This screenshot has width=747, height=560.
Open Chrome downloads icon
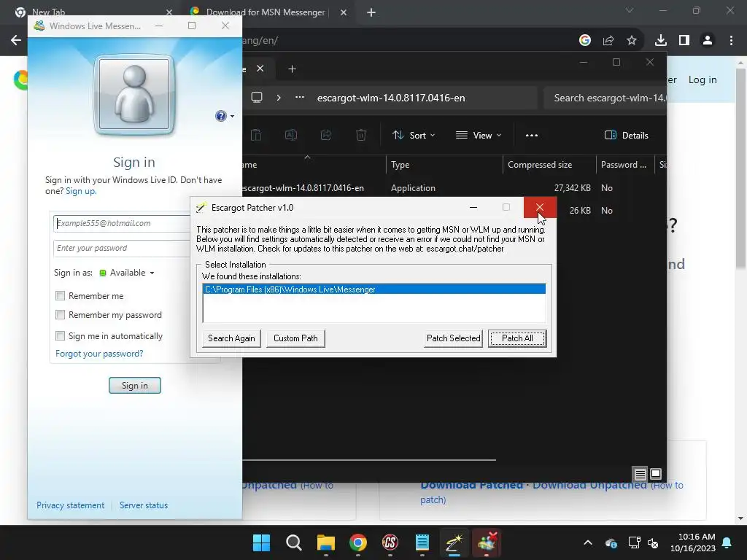tap(661, 41)
